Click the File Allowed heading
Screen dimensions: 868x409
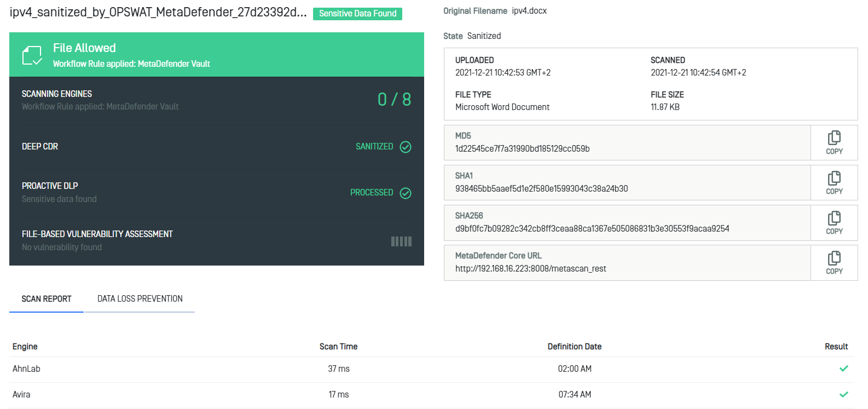pos(84,48)
